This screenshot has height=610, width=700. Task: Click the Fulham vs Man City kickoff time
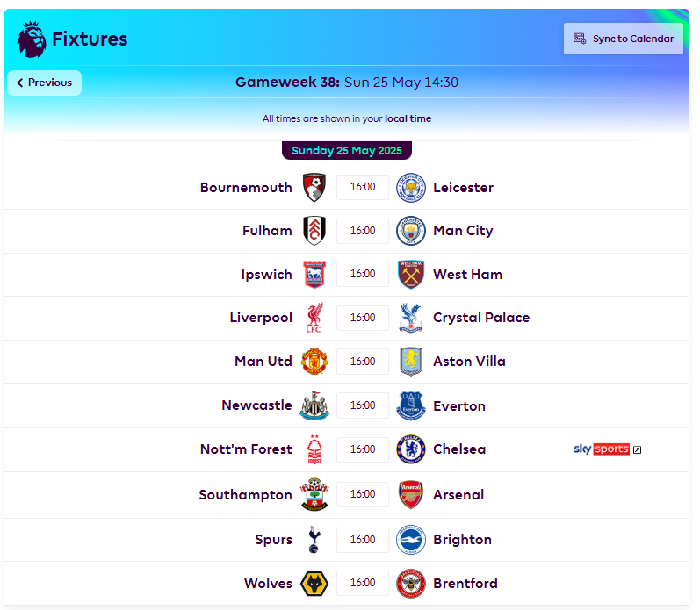point(363,231)
